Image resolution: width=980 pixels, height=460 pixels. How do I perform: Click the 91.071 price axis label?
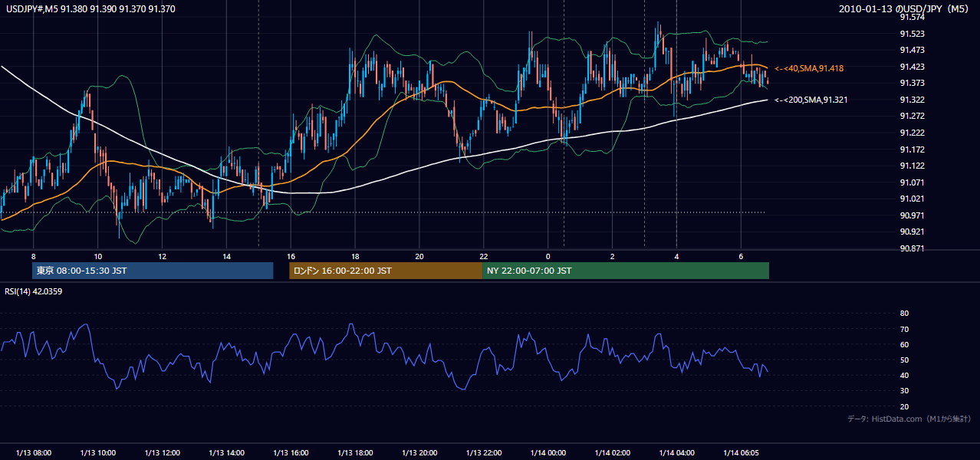point(912,182)
